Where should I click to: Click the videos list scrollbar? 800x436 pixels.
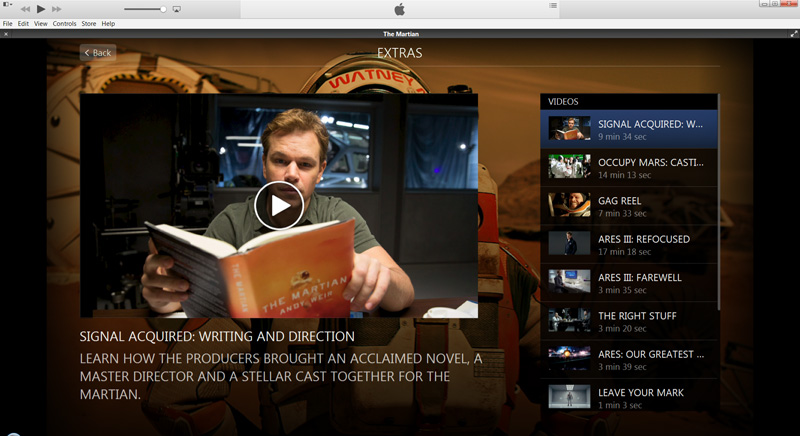pos(718,201)
